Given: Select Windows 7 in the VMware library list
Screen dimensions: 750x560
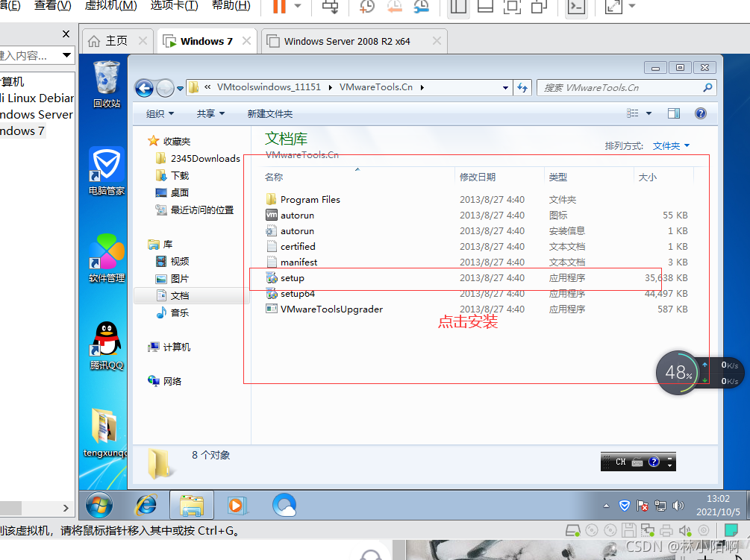Looking at the screenshot, I should (22, 131).
